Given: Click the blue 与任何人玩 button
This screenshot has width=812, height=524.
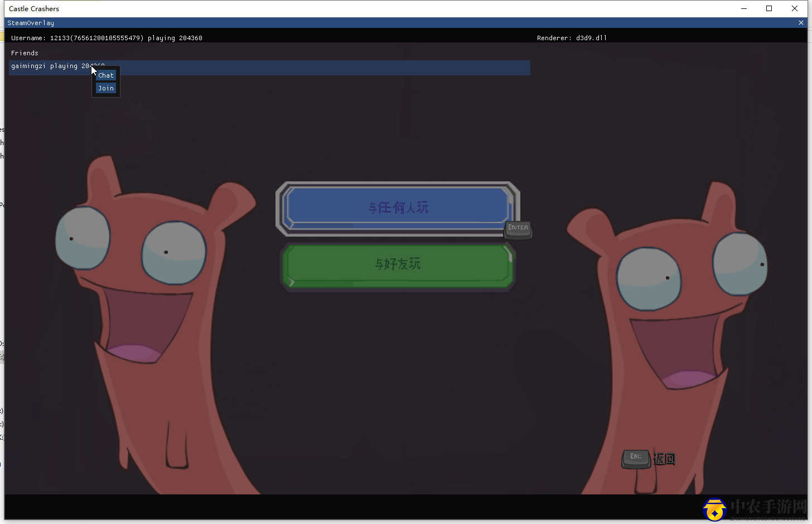Looking at the screenshot, I should (x=398, y=208).
